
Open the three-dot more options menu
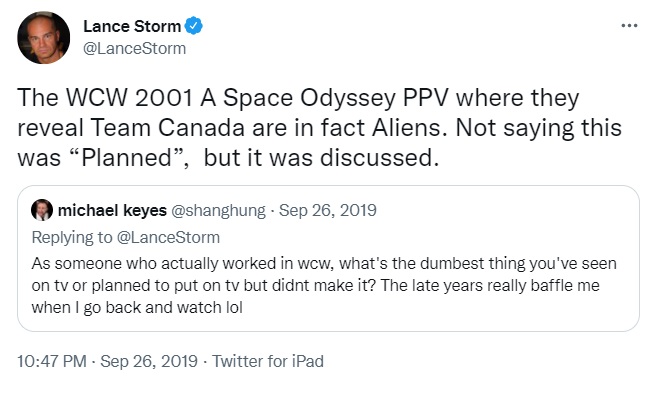629,26
